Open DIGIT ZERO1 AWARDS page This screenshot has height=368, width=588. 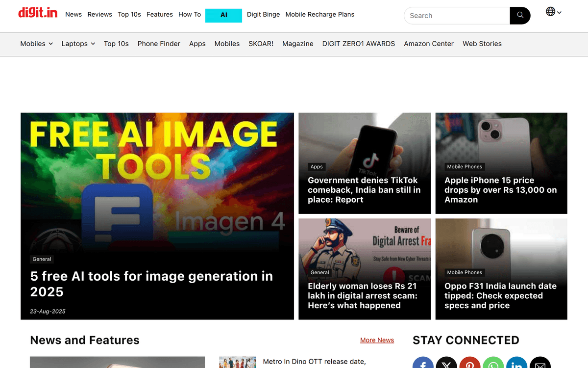(x=359, y=44)
